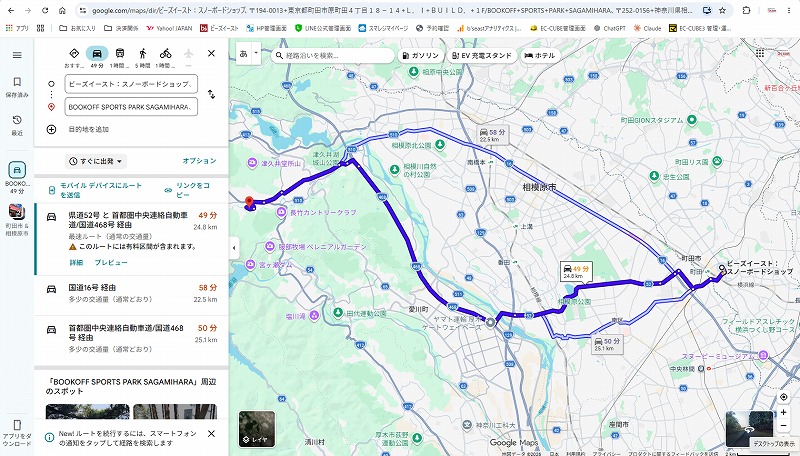
Task: Bookmark this page with star icon
Action: tap(722, 10)
